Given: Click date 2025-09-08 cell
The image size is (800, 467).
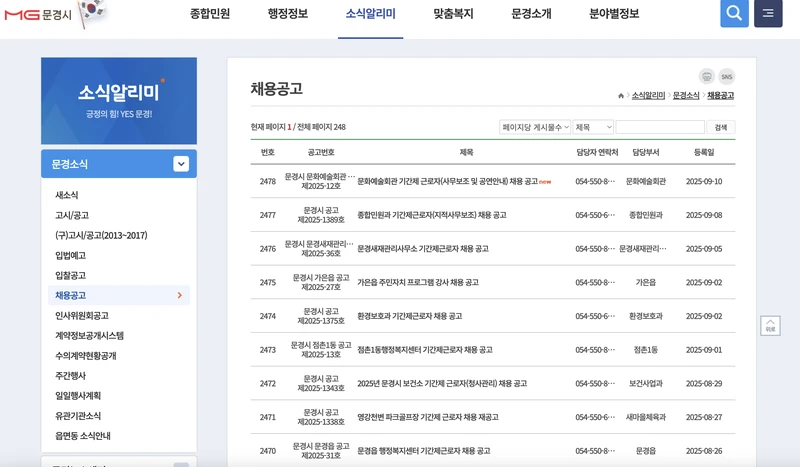Looking at the screenshot, I should click(x=704, y=215).
